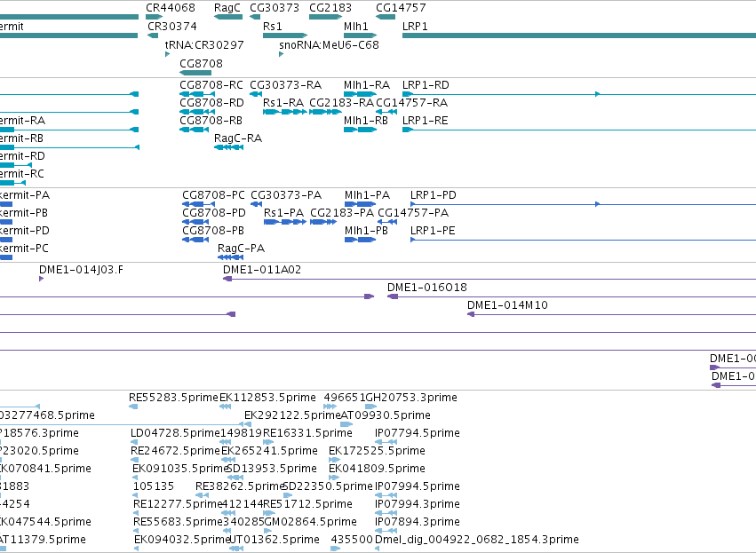Click protein RagC-PA label

[241, 249]
